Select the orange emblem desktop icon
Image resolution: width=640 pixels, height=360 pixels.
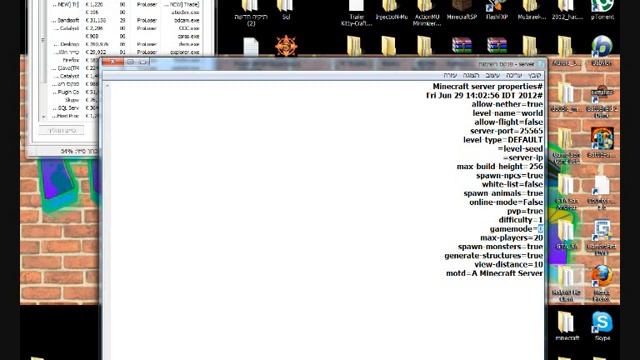coord(286,45)
